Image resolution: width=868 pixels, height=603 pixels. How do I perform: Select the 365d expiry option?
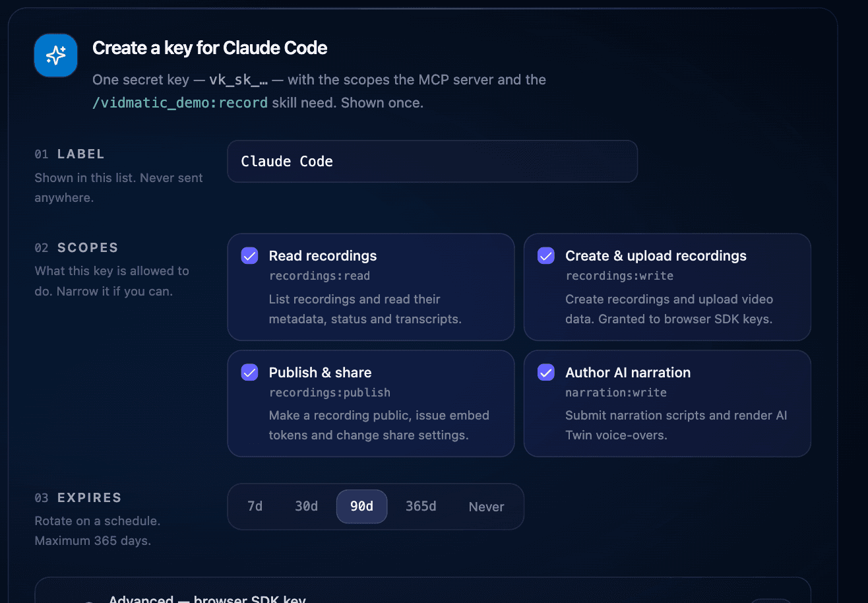tap(421, 507)
